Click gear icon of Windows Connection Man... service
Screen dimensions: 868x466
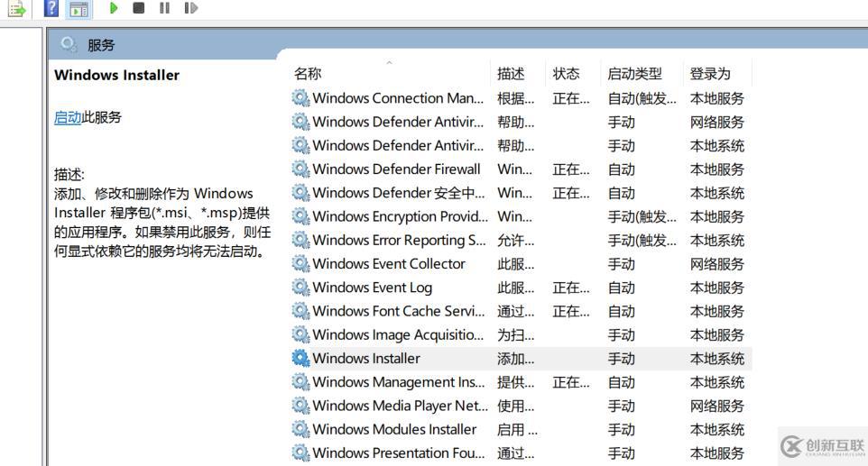click(300, 98)
